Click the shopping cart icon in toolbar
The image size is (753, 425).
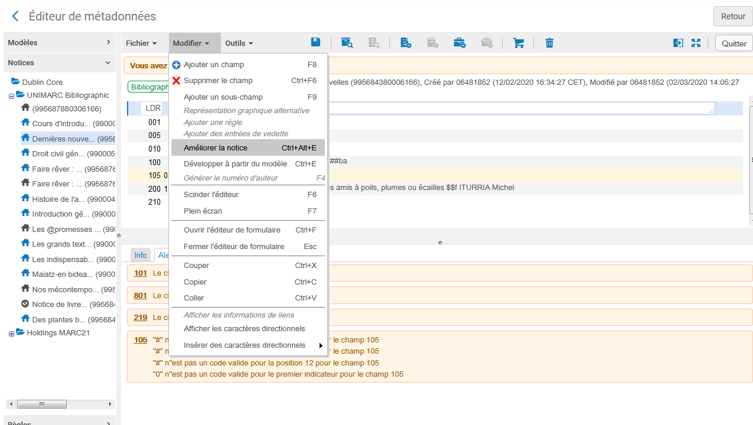pyautogui.click(x=518, y=43)
